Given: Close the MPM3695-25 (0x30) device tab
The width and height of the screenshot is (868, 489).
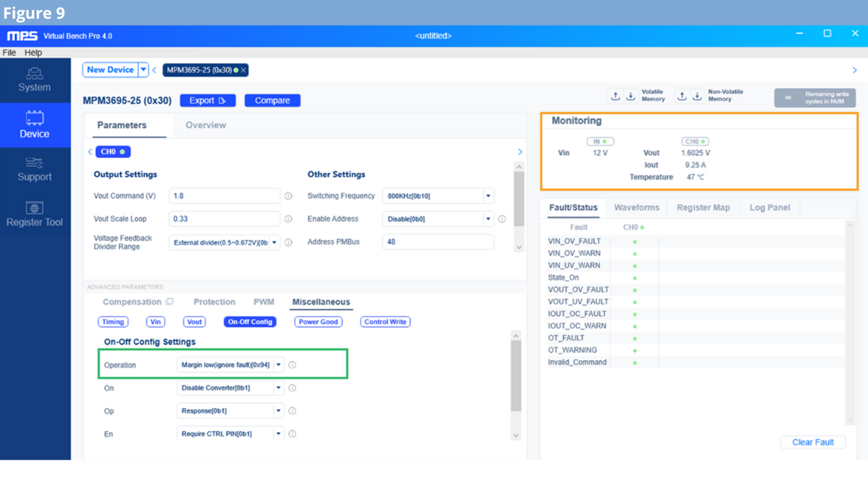Looking at the screenshot, I should coord(243,70).
